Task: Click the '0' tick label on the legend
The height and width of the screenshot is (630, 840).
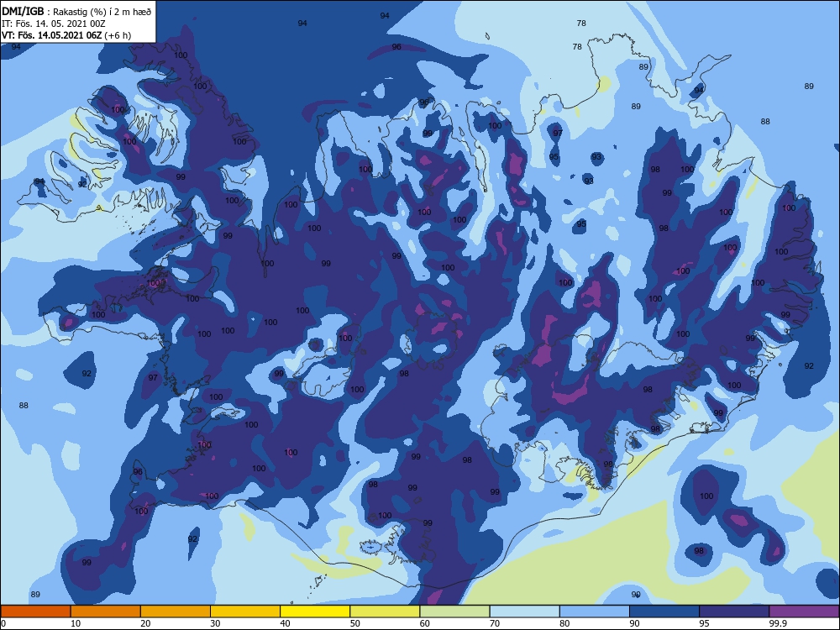Action: pos(3,623)
